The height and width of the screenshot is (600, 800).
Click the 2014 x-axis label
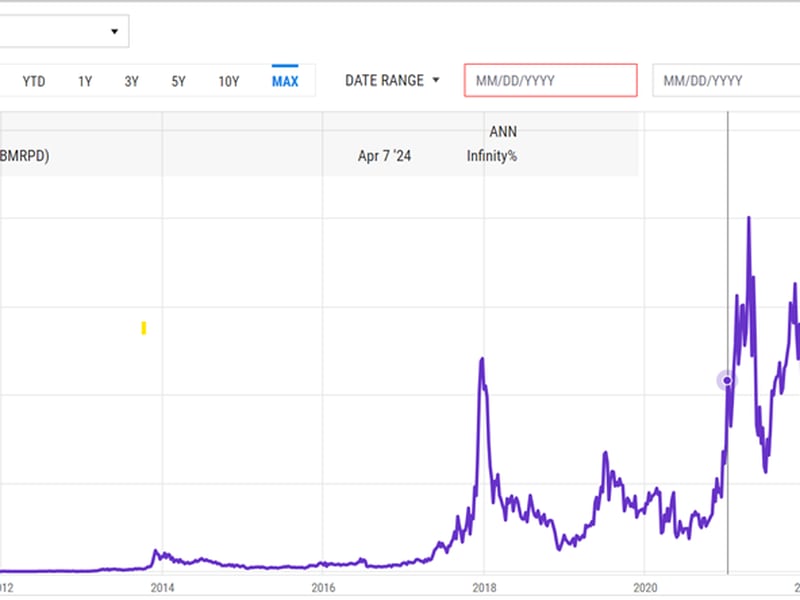point(162,587)
